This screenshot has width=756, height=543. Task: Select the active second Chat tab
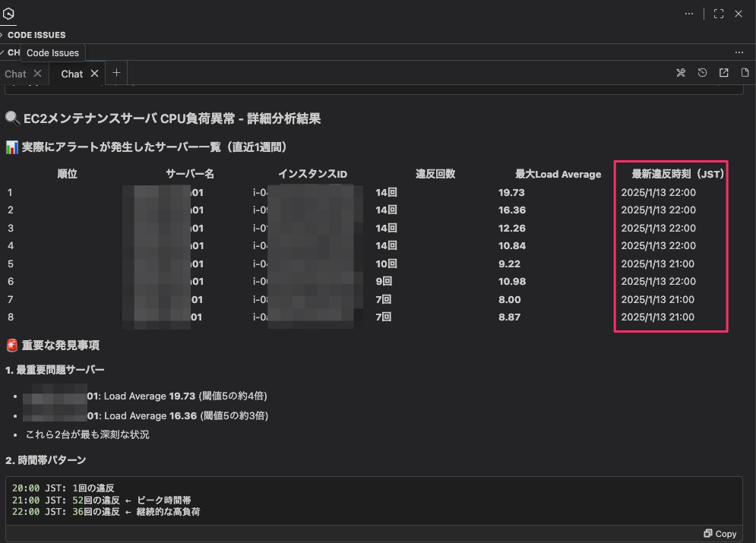coord(72,74)
